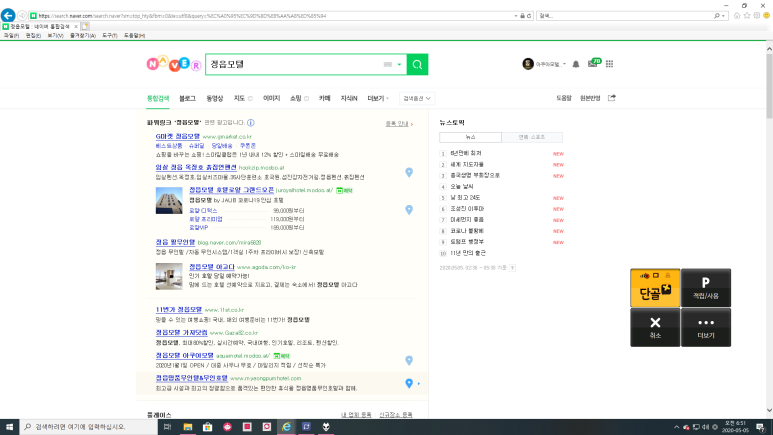Select the 뉴스 tab in 뉴스토픽
This screenshot has width=773, height=435.
click(470, 137)
